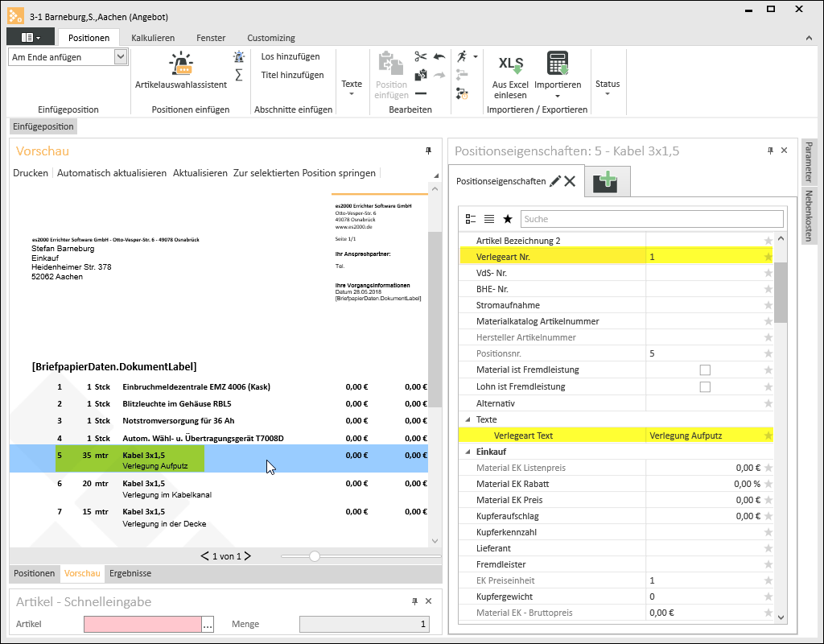Collapse the Einkauf section
The height and width of the screenshot is (644, 824).
pos(468,452)
